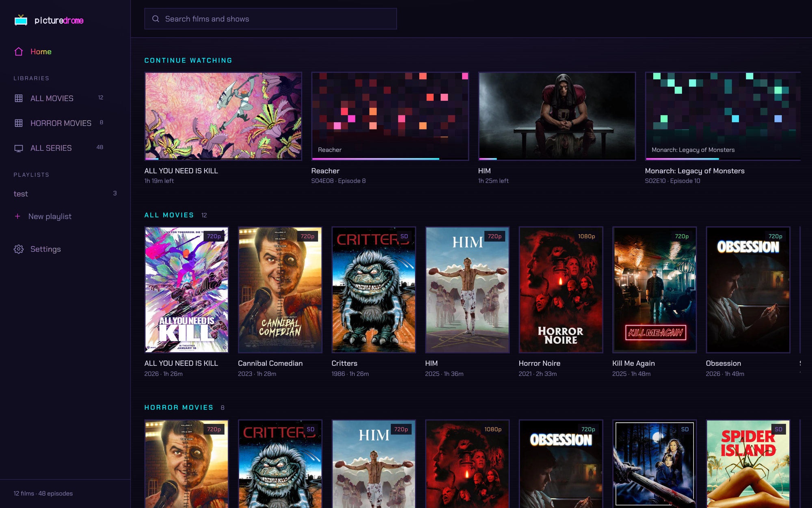
Task: Click the HORROR MOVIES grid icon
Action: (19, 123)
